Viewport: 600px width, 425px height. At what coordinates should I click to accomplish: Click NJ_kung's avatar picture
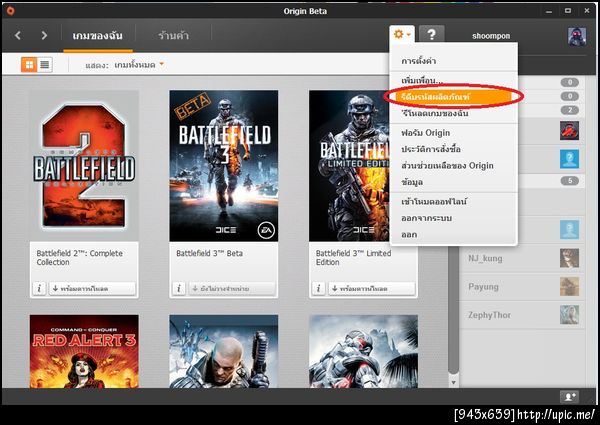tap(569, 258)
